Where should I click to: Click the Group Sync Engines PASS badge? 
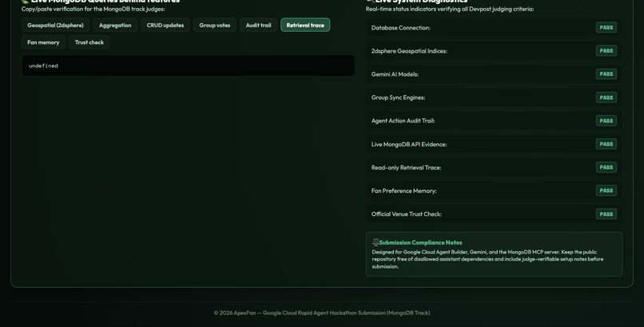coord(606,98)
